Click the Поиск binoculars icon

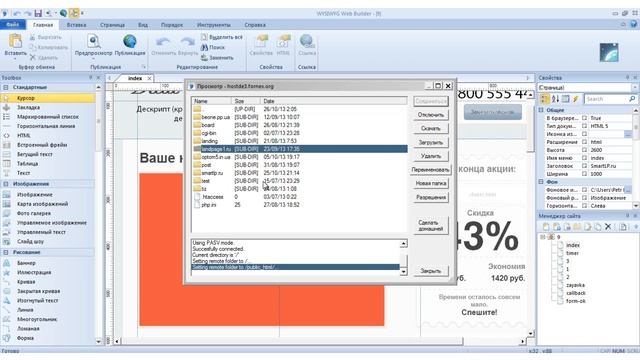pyautogui.click(x=204, y=47)
